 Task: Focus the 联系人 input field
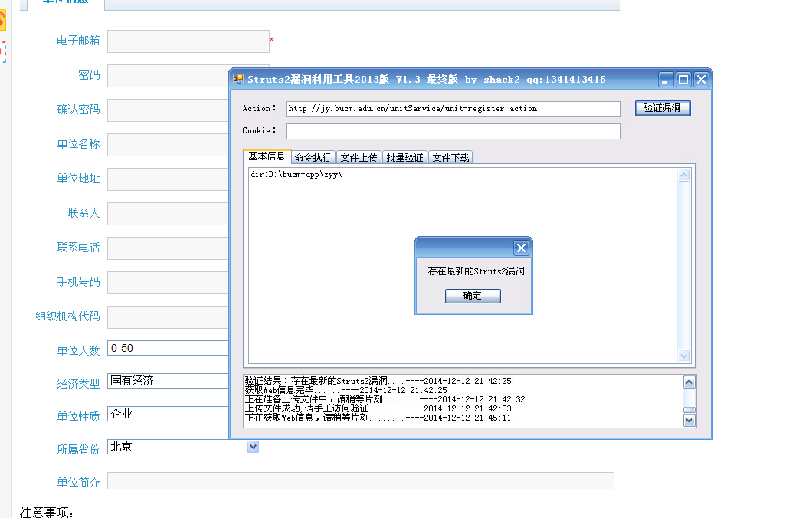click(168, 214)
